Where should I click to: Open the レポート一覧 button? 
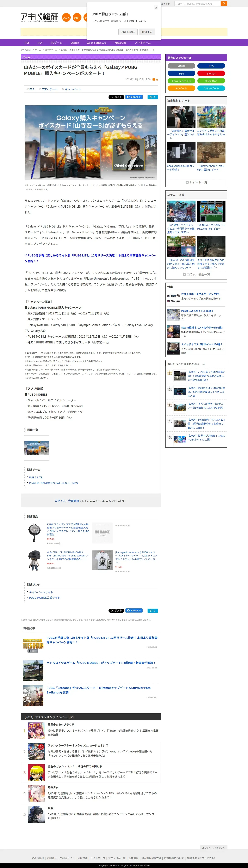pyautogui.click(x=196, y=182)
